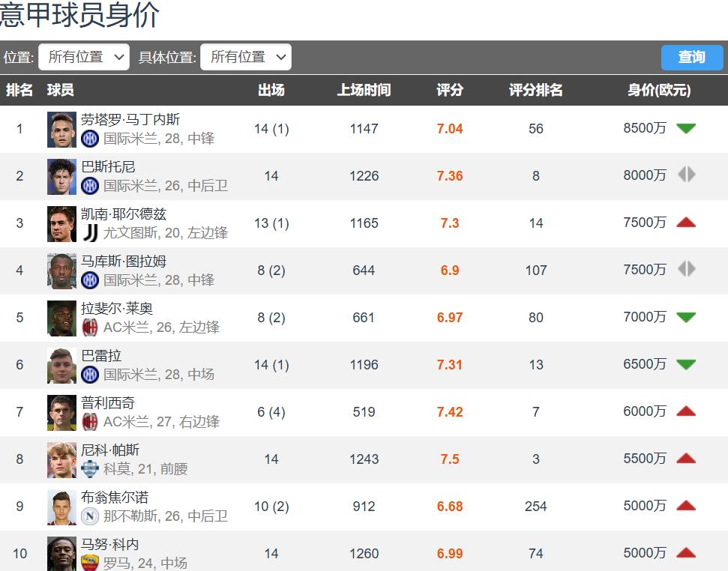Click Roma crest beside Manu Koné
Screen dimensions: 728x571
coord(90,563)
